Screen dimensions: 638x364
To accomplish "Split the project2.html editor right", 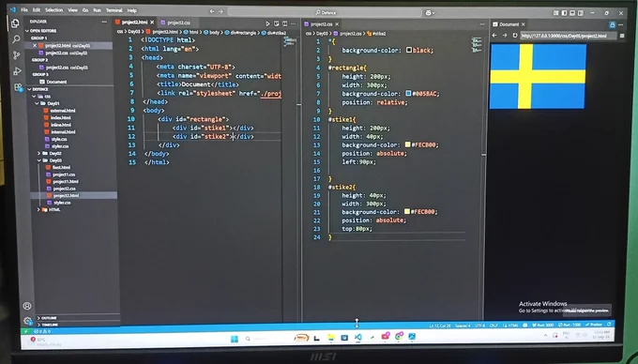I will (x=285, y=23).
